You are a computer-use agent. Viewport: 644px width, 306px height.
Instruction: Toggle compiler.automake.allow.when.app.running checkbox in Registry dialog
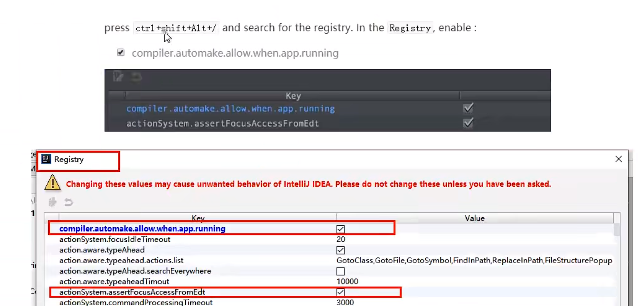[340, 229]
